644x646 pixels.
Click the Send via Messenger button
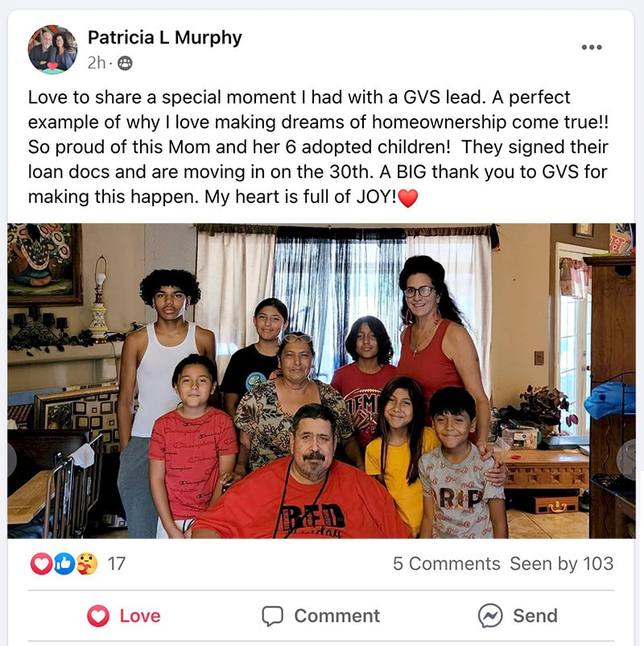[518, 616]
